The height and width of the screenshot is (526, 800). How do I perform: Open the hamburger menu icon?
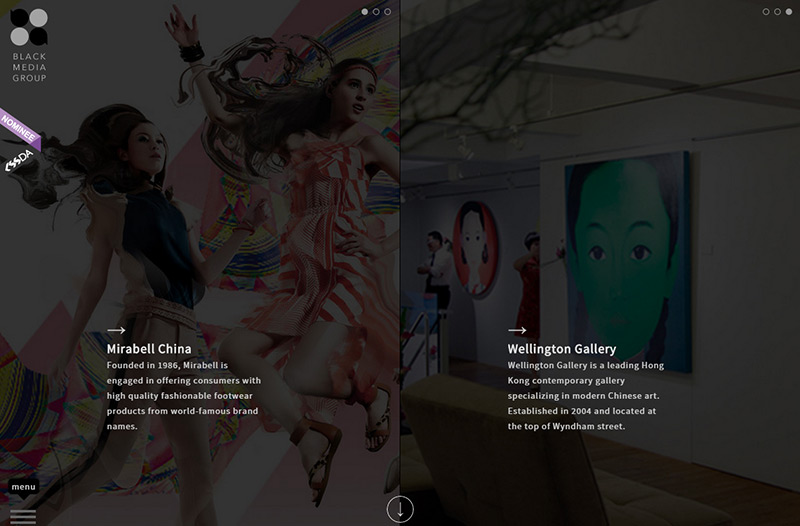click(23, 517)
